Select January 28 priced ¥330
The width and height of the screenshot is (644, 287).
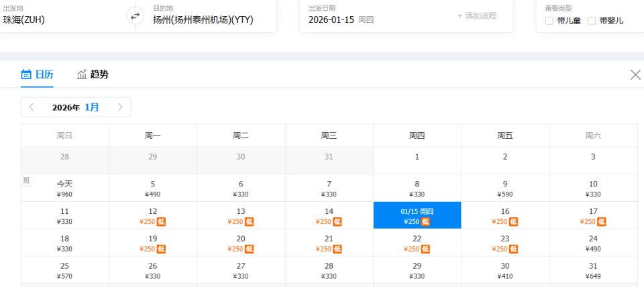pos(329,270)
